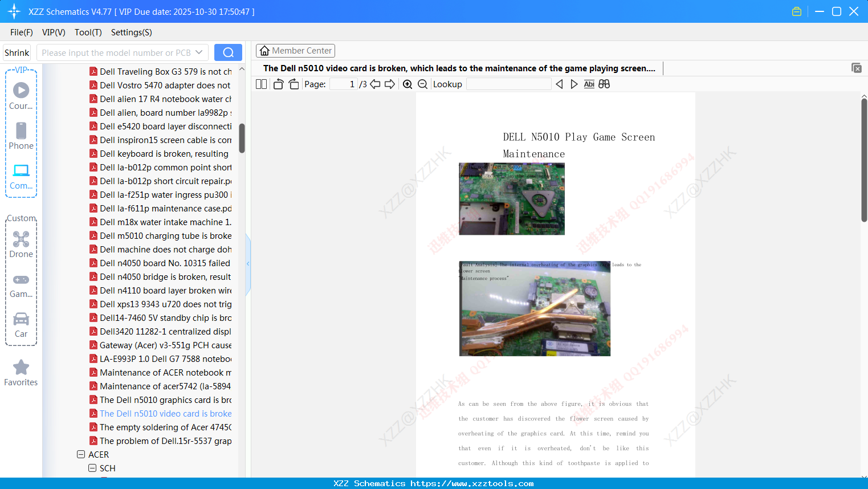Open the Game console category
The image size is (868, 489).
(x=21, y=286)
